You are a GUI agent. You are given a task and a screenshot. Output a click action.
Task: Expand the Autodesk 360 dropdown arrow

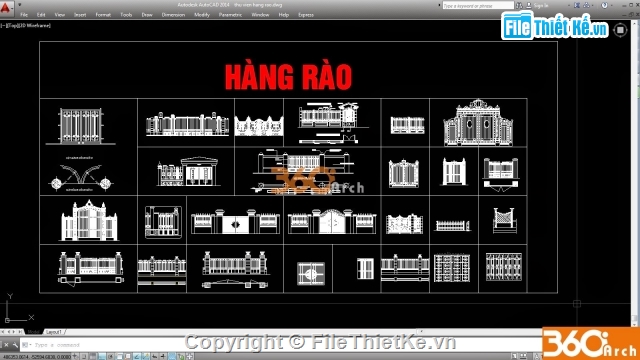click(593, 6)
